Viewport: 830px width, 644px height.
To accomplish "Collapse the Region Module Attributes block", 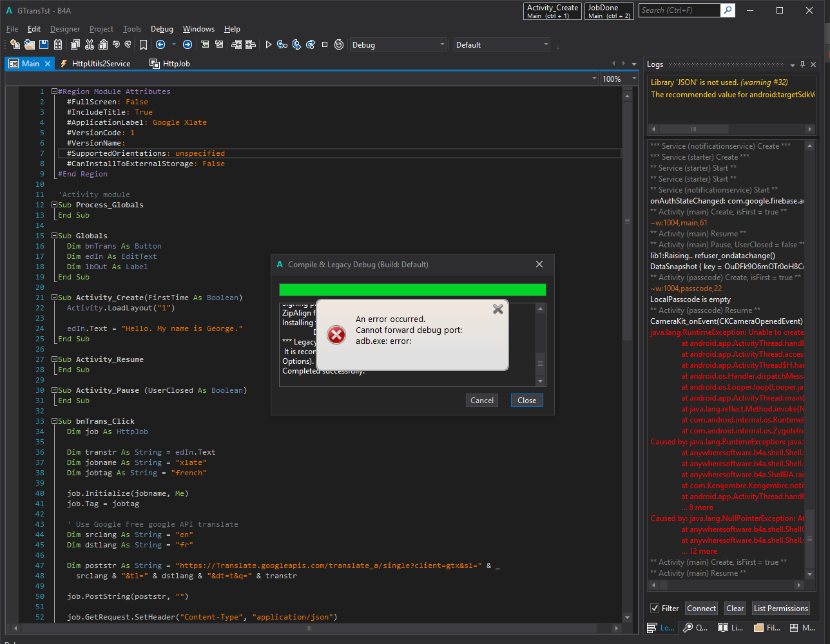I will pyautogui.click(x=55, y=91).
